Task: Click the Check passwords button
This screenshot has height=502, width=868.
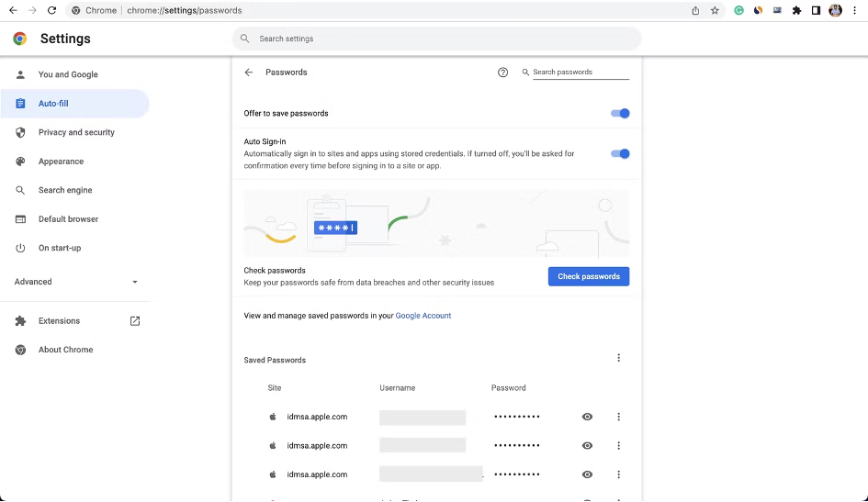Action: [x=588, y=276]
